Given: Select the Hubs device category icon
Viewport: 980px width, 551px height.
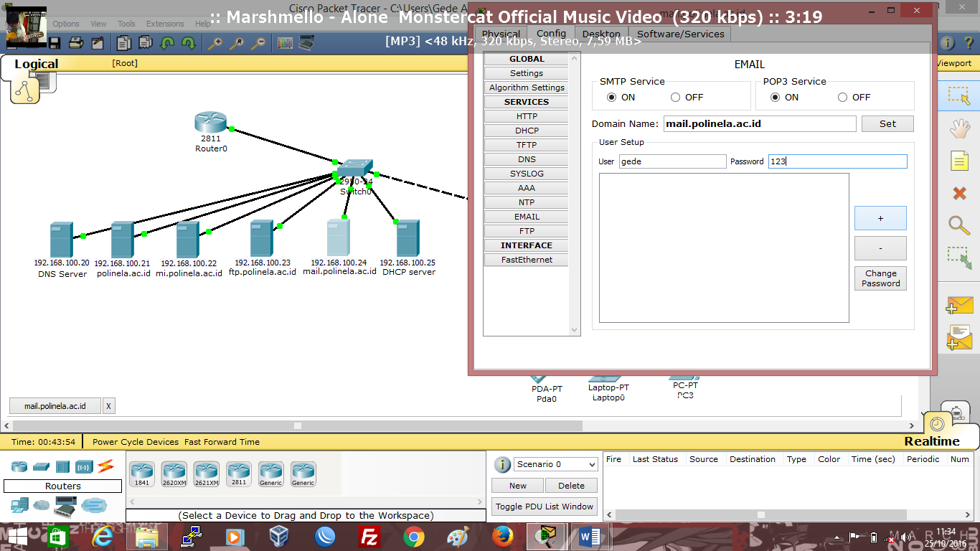Looking at the screenshot, I should coord(62,466).
